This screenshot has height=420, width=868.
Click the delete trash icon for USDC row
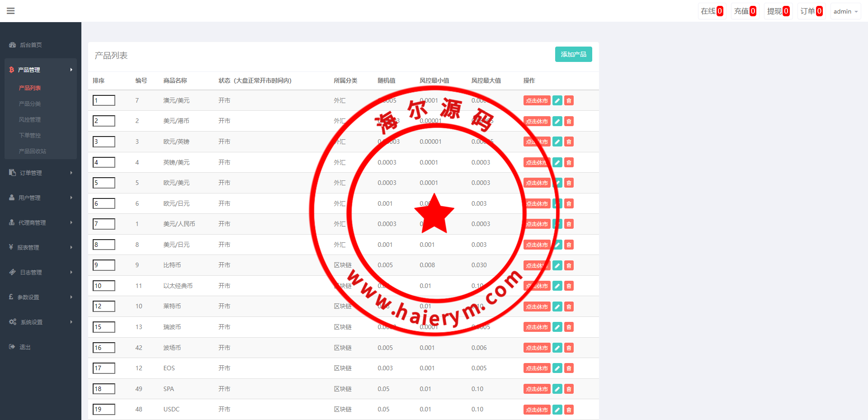coord(569,410)
